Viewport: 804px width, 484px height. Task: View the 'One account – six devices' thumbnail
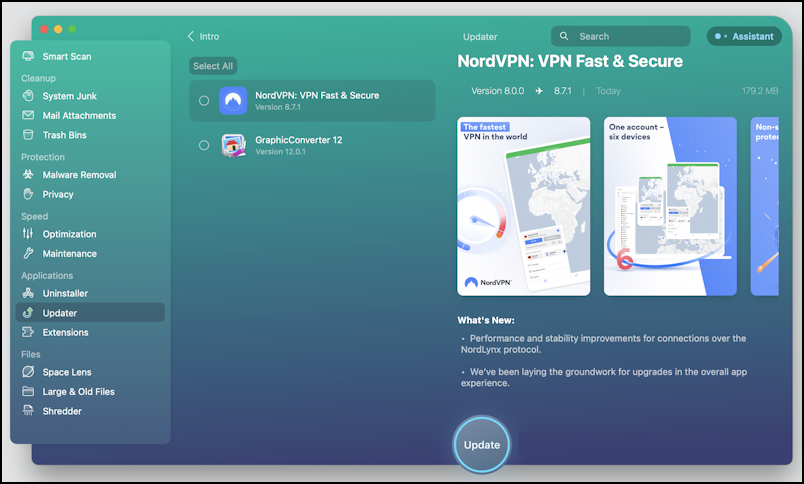[x=670, y=206]
